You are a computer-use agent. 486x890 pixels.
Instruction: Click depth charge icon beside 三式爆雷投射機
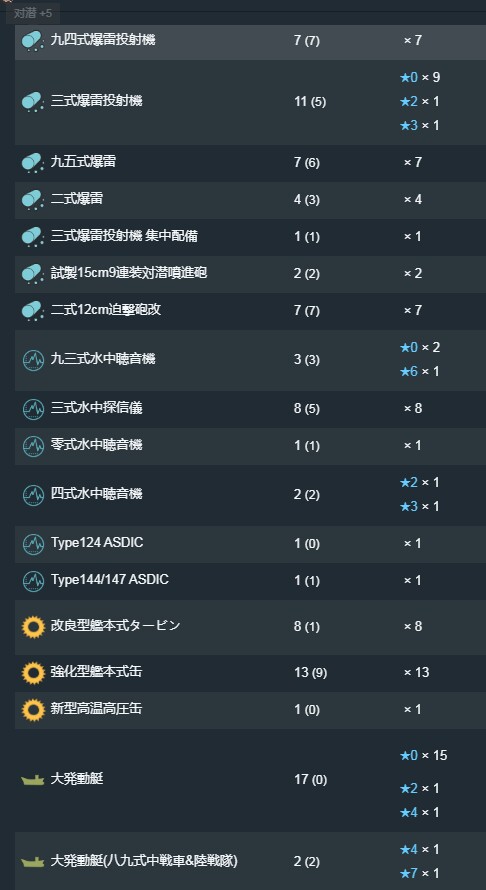pos(33,102)
